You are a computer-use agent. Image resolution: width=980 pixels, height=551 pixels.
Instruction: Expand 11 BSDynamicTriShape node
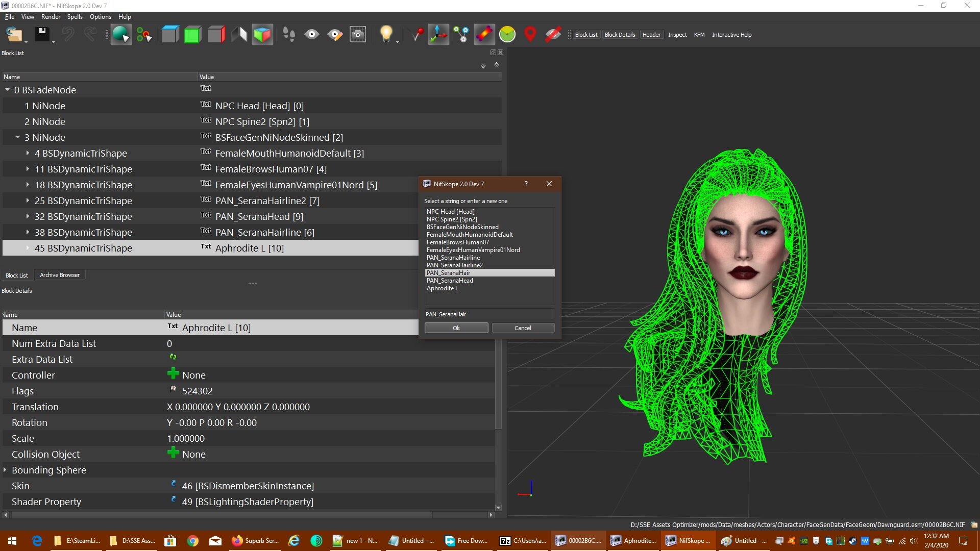tap(28, 169)
